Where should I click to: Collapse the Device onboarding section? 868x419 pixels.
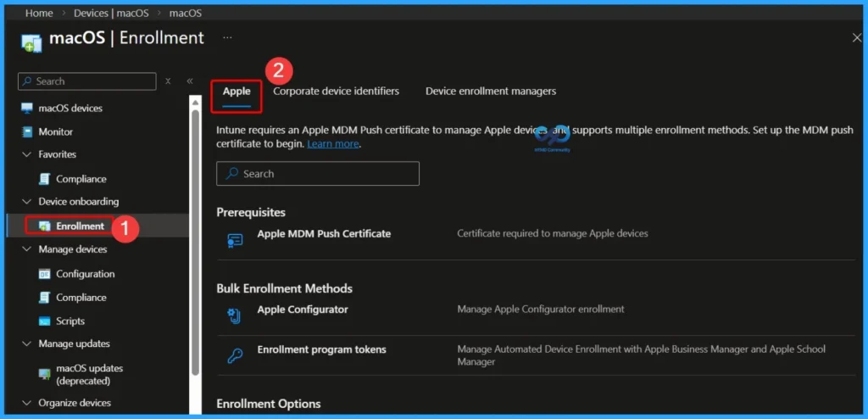27,202
